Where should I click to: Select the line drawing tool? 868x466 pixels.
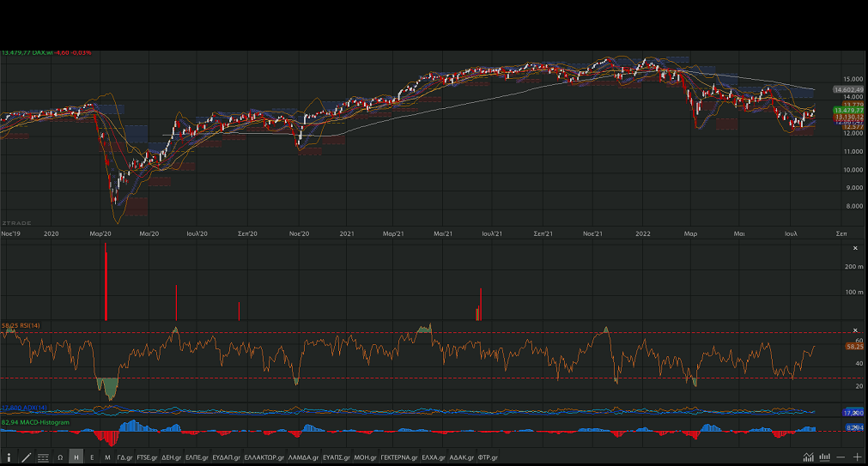pos(26,457)
